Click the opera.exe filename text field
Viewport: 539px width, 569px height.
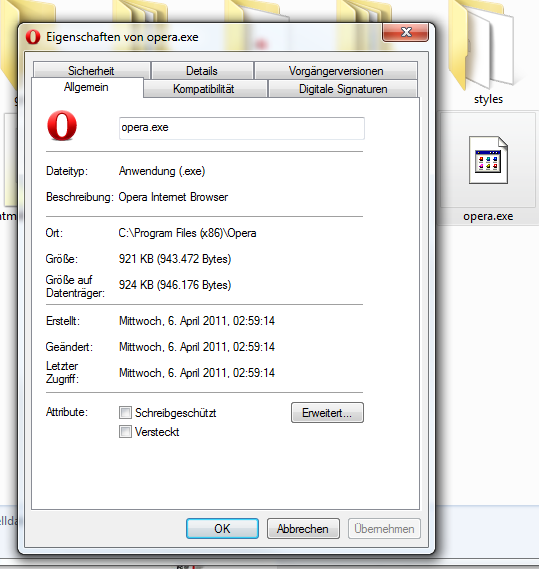(242, 128)
